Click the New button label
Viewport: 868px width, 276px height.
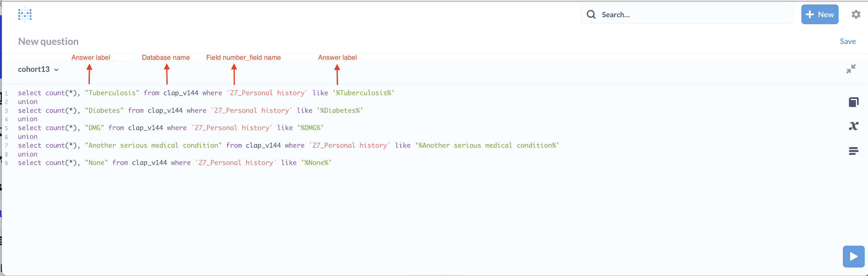pyautogui.click(x=826, y=15)
